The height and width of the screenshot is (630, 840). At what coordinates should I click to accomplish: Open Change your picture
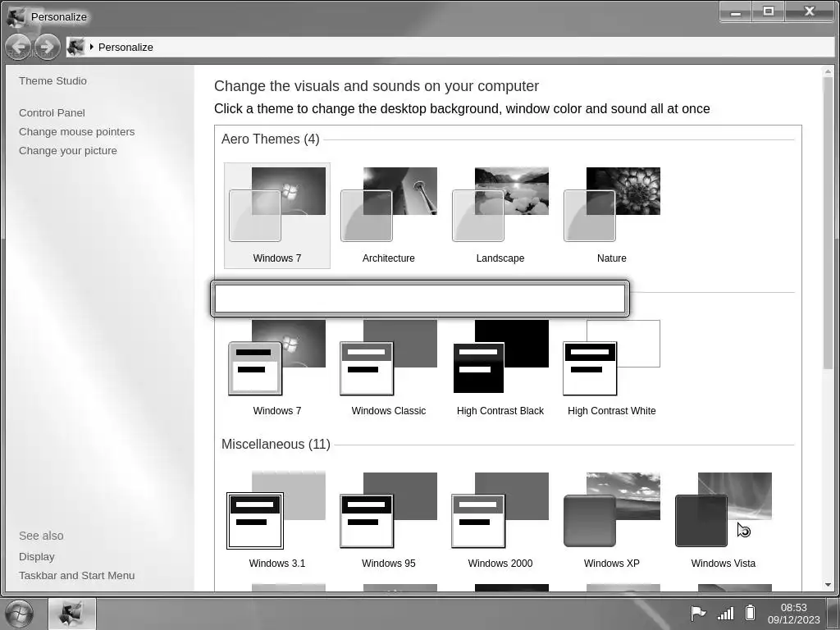[x=68, y=151]
